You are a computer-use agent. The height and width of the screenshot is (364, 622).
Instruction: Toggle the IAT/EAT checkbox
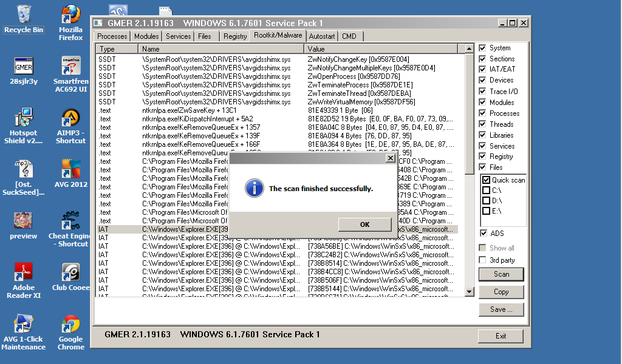click(482, 69)
